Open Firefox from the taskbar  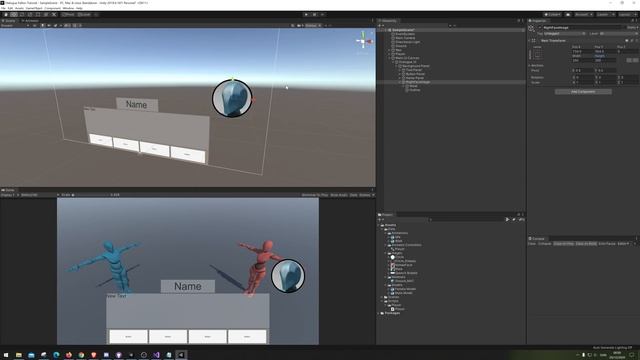click(69, 355)
